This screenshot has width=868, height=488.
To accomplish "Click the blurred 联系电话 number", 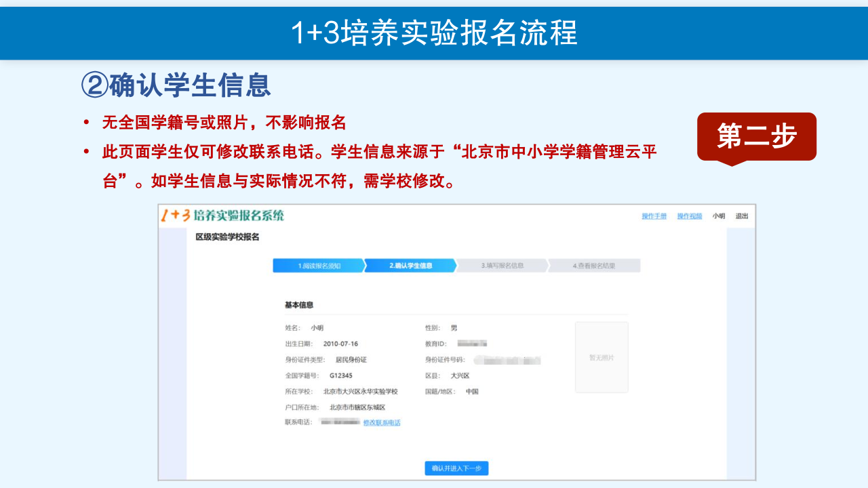I will point(340,422).
